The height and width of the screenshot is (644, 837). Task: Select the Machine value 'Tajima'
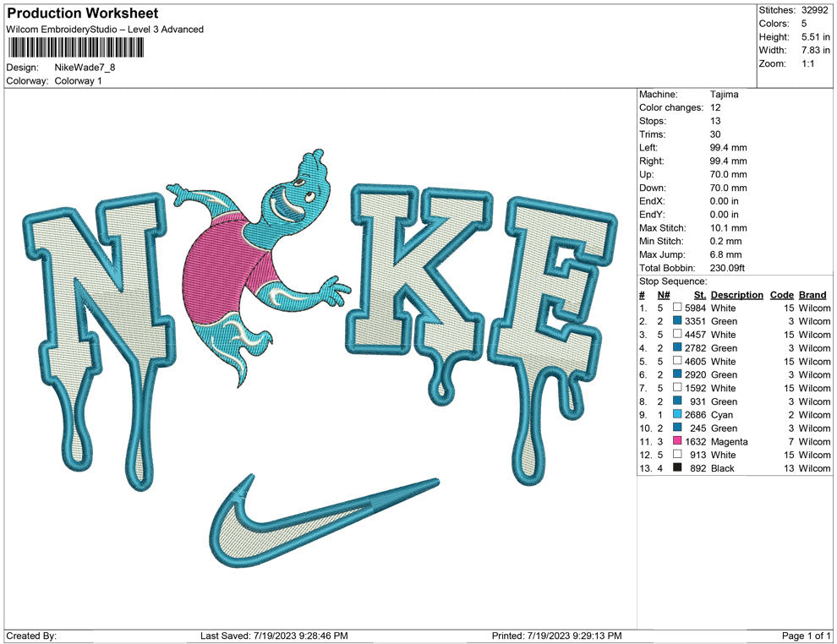point(725,94)
